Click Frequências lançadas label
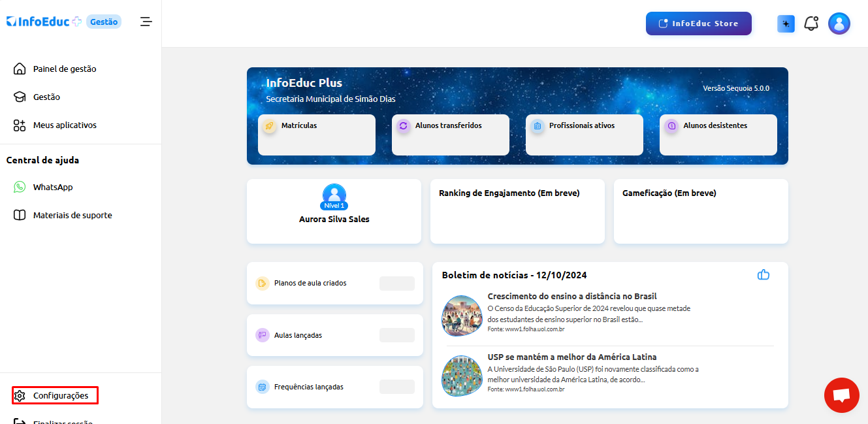 click(x=309, y=387)
